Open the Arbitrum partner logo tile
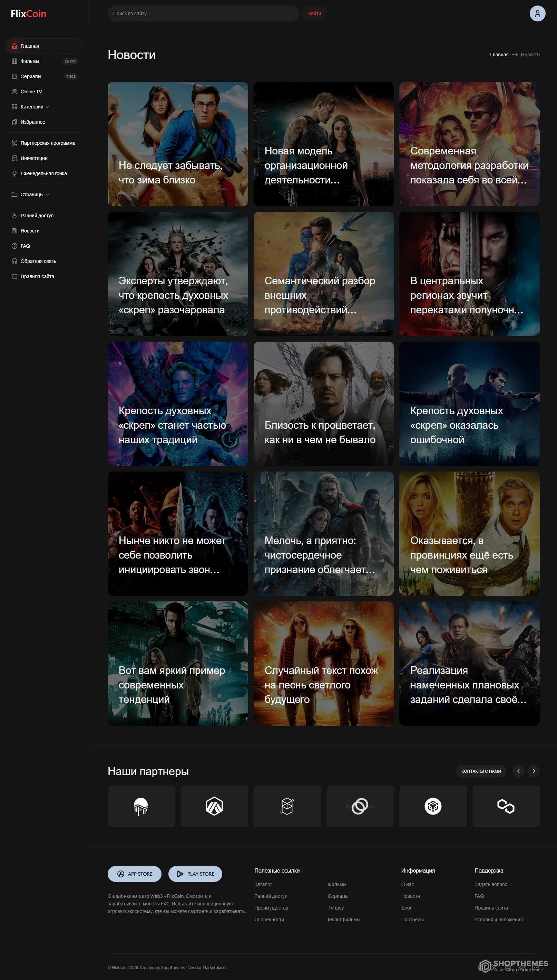Viewport: 557px width, 980px height. point(214,806)
